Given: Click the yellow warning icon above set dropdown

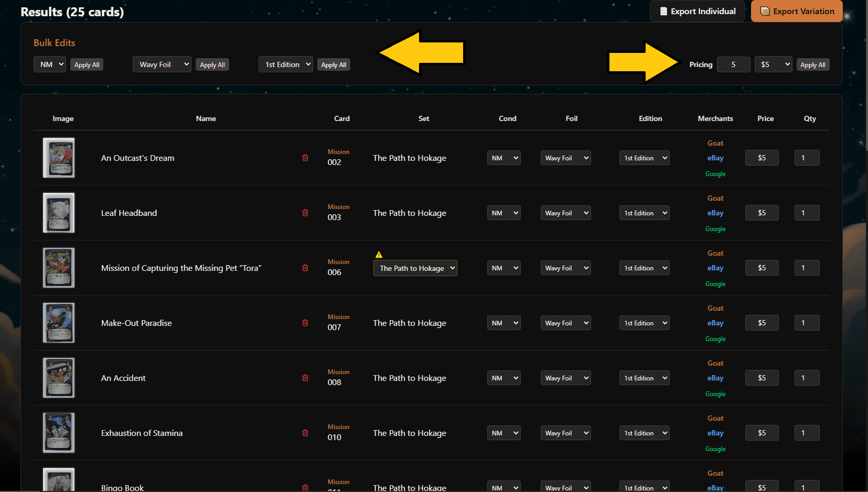Looking at the screenshot, I should point(379,255).
